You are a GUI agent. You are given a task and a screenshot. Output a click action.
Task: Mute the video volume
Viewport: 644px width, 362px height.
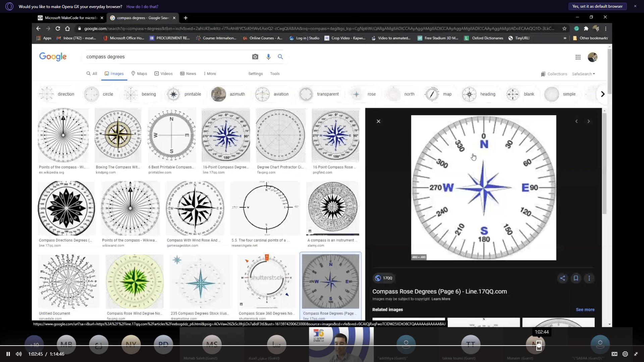point(19,354)
